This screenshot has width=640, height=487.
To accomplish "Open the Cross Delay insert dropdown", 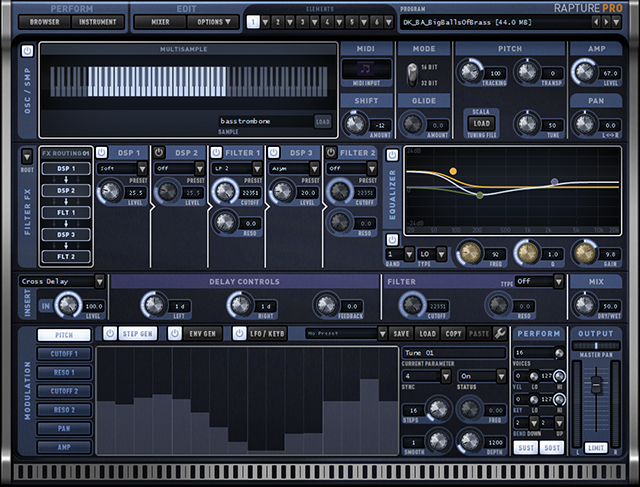I will [62, 282].
